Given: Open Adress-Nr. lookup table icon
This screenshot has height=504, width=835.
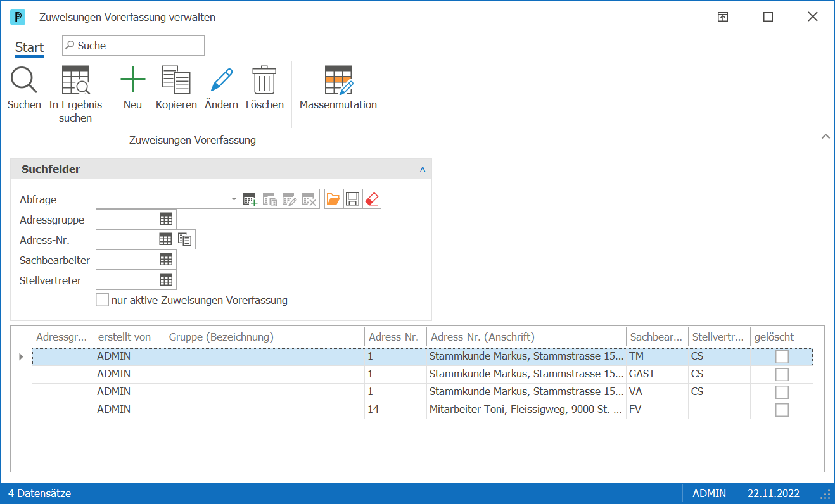Looking at the screenshot, I should [x=165, y=239].
